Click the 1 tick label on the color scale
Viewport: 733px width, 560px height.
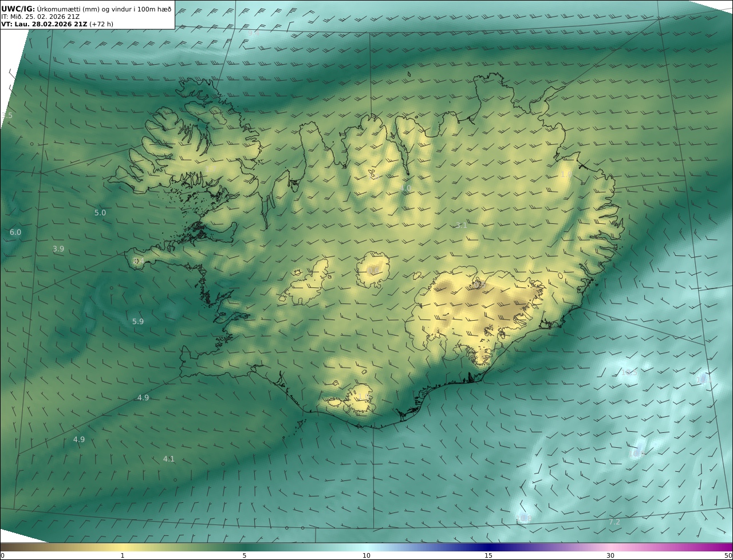point(123,555)
